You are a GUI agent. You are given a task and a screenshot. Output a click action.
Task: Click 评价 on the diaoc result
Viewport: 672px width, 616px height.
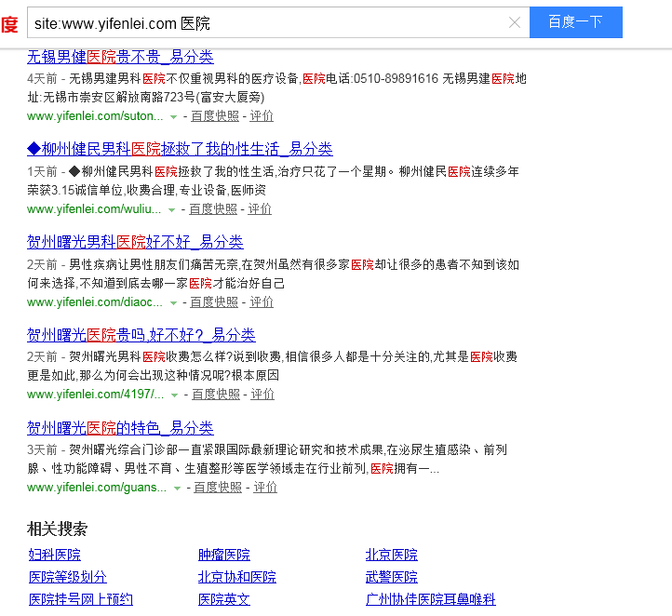(262, 302)
